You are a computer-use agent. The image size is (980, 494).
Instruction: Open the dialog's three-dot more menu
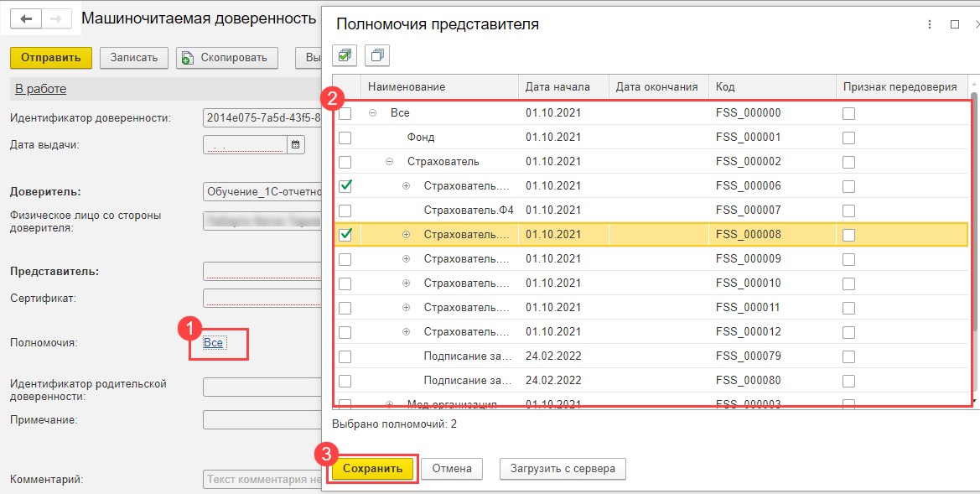(x=930, y=25)
